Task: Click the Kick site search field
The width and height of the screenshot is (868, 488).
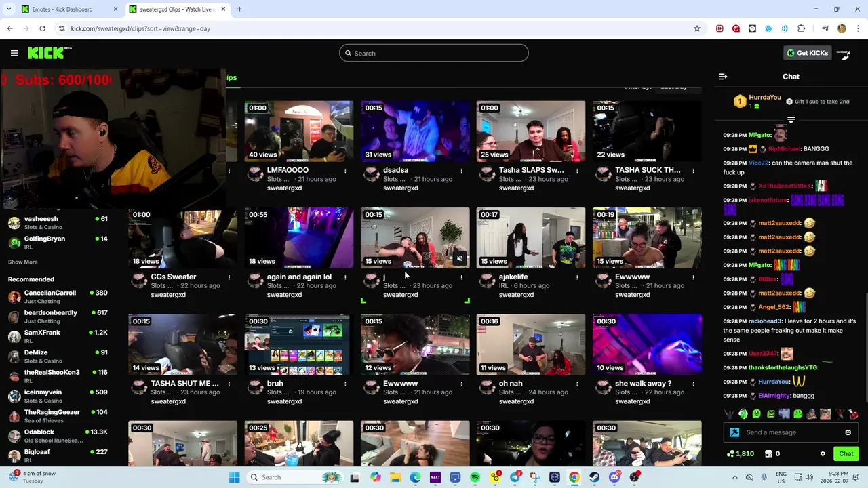Action: tap(434, 53)
